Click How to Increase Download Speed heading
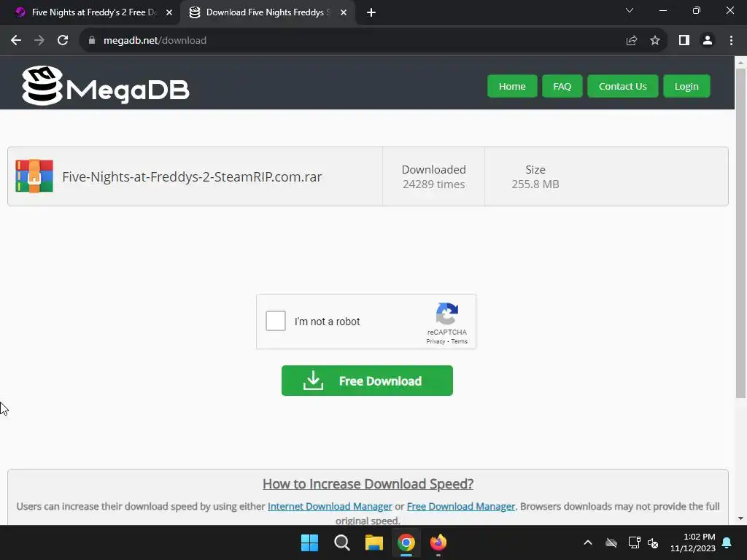 pyautogui.click(x=368, y=484)
